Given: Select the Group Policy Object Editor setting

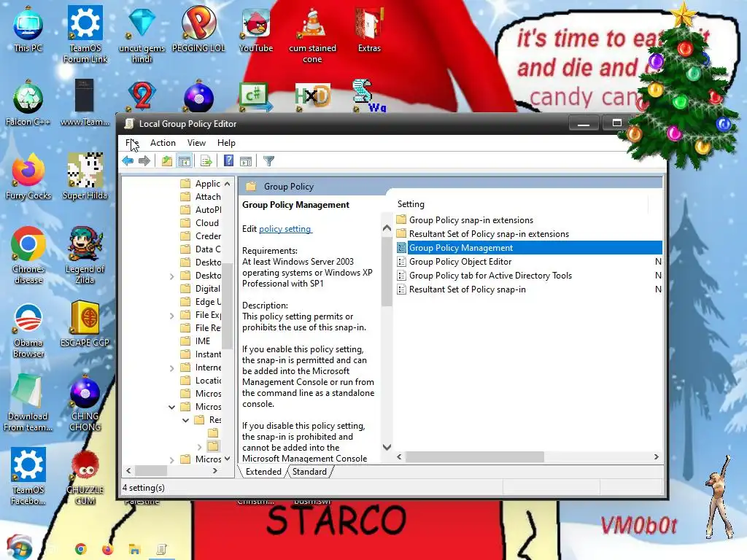Looking at the screenshot, I should (x=460, y=262).
